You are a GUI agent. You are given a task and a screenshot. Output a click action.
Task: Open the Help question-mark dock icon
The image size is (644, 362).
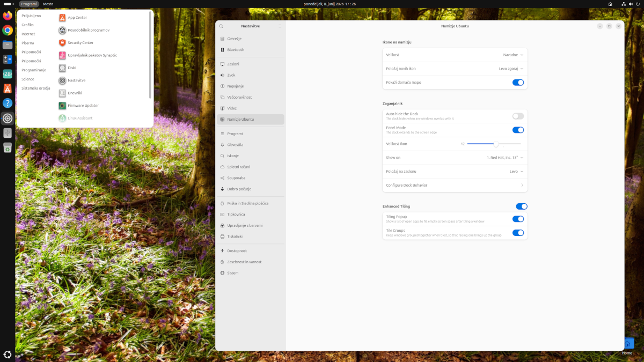pos(8,103)
